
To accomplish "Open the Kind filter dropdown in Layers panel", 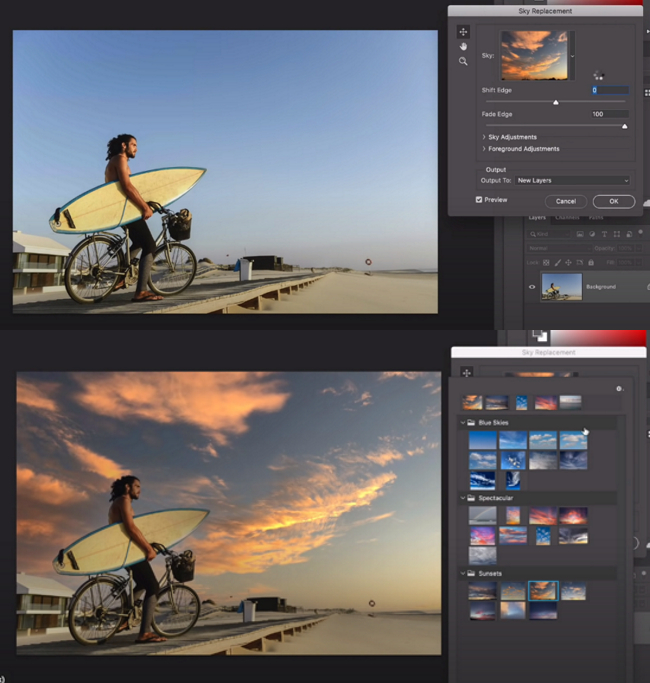I will coord(548,234).
